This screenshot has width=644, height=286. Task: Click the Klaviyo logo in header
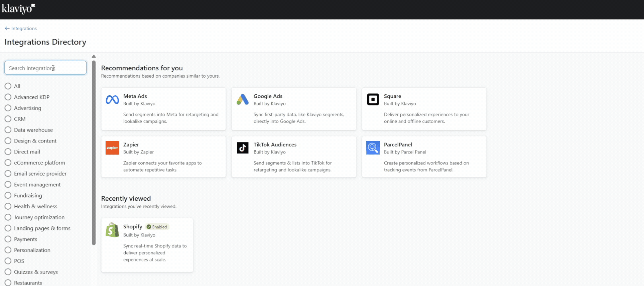pos(18,9)
